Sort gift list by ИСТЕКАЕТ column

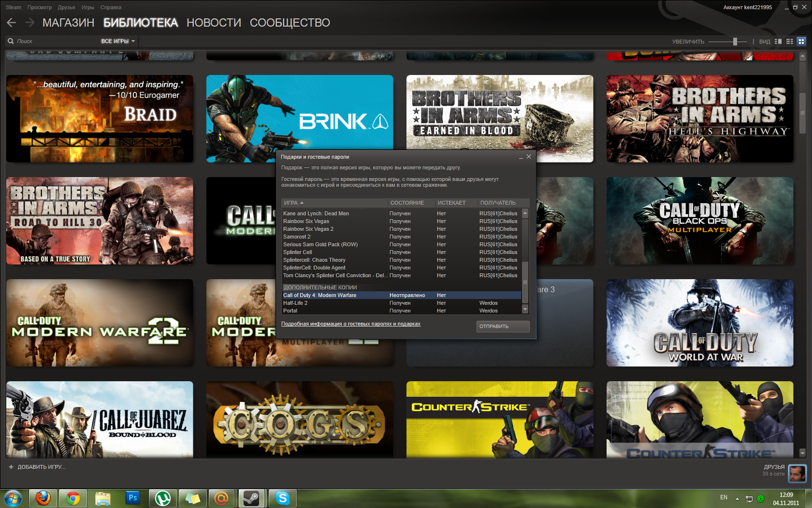[456, 203]
